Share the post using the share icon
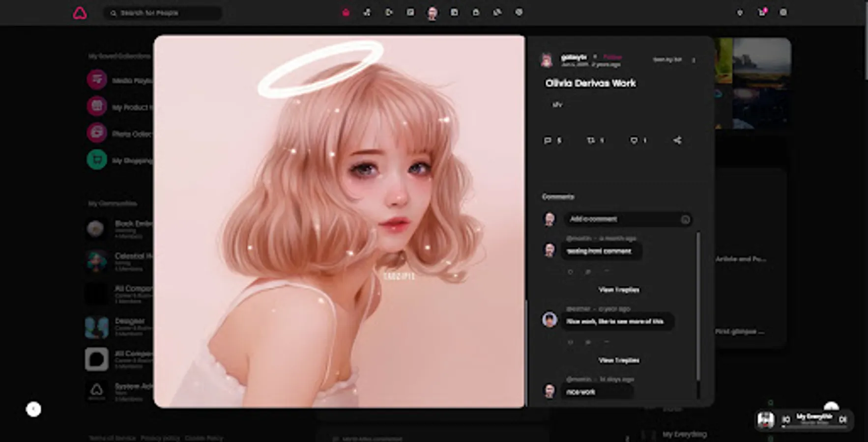The image size is (868, 442). point(677,140)
